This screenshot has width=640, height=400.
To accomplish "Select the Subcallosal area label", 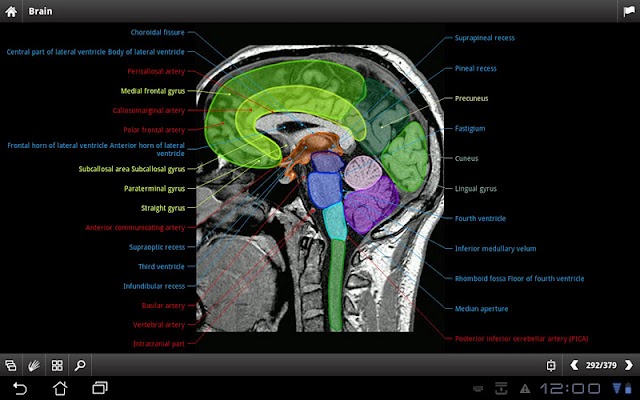I will click(x=132, y=169).
